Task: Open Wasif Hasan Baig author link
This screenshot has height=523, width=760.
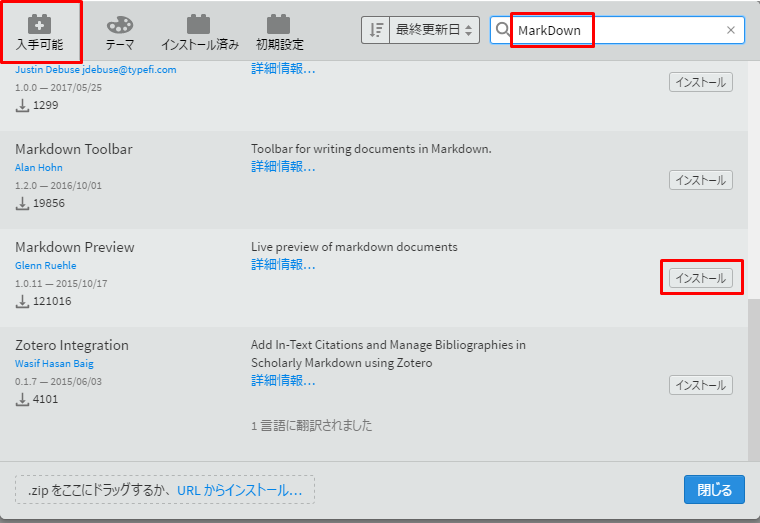Action: pyautogui.click(x=54, y=364)
